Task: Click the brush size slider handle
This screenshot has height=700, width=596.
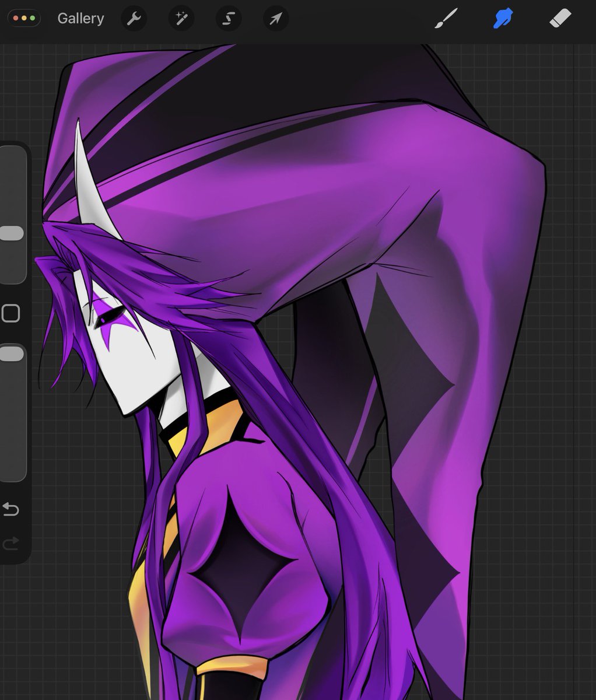Action: coord(11,233)
